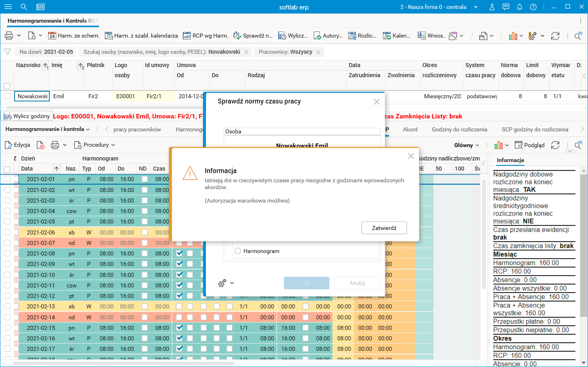Uncheck the ticked checkbox in the 2021-02-15 row
The width and height of the screenshot is (588, 367).
point(179,327)
